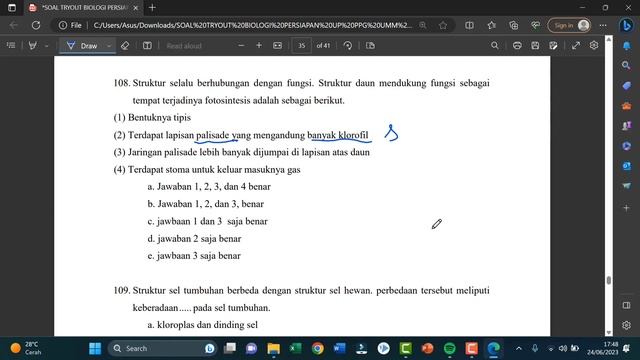Click statement (4) Terdapat stoma text
The height and width of the screenshot is (360, 640).
pyautogui.click(x=207, y=169)
